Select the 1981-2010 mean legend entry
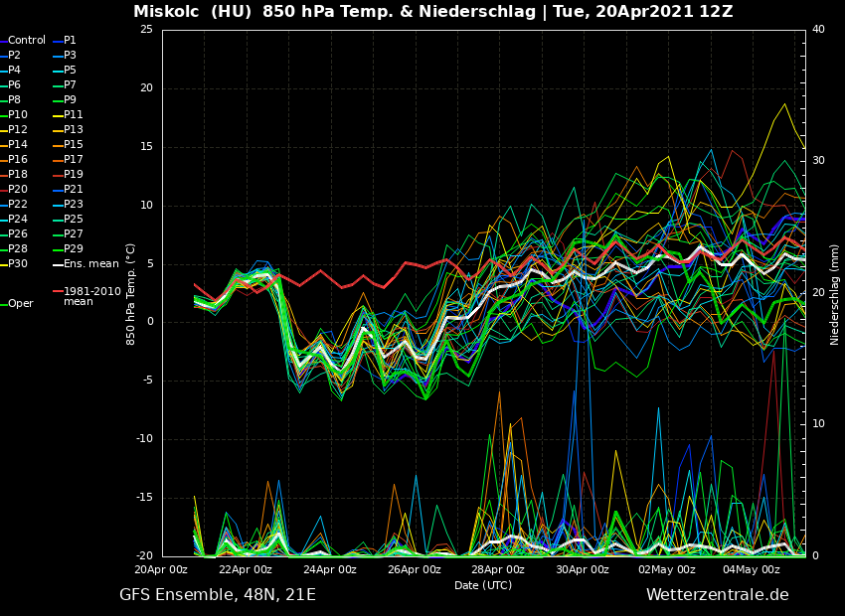 coord(91,296)
